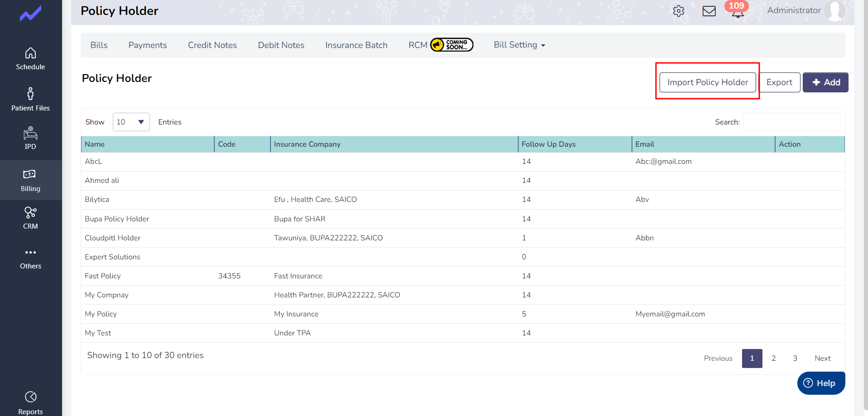Switch to the Bills tab
868x416 pixels.
point(99,45)
